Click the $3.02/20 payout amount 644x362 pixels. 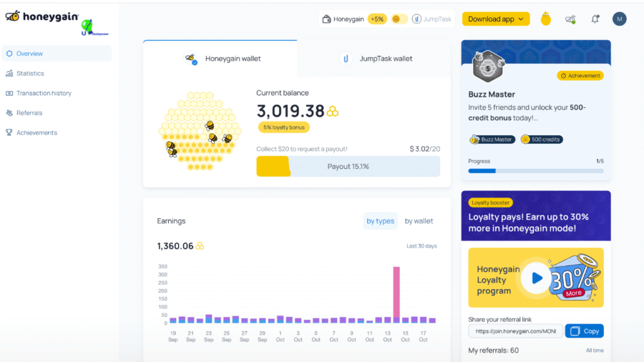(425, 148)
